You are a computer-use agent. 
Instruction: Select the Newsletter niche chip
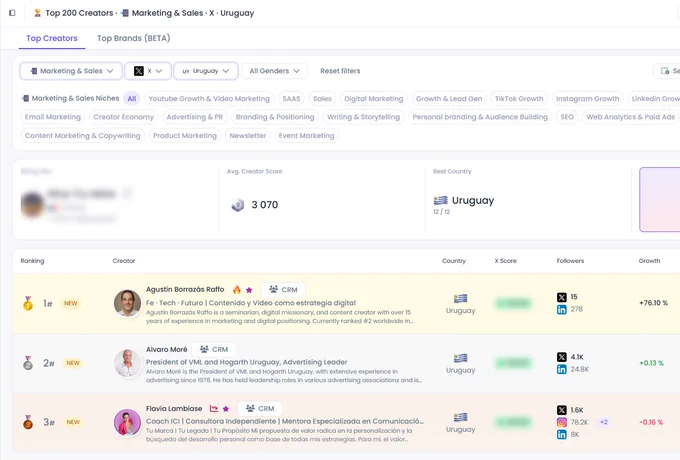(x=248, y=136)
